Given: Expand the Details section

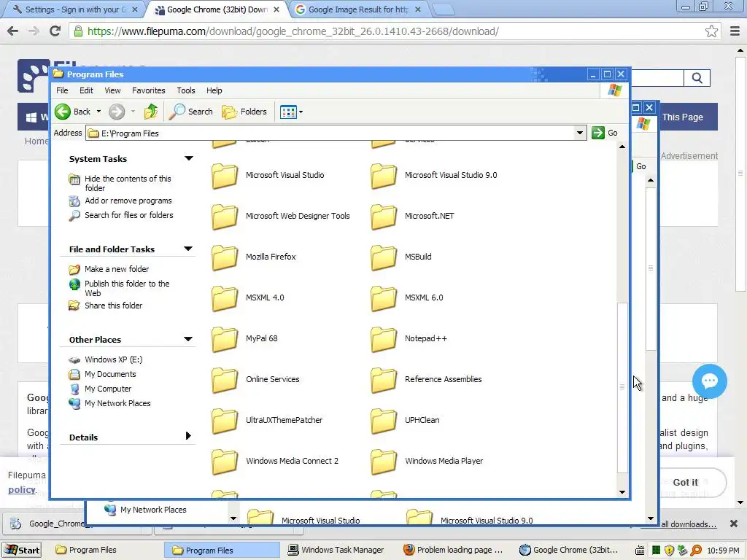Looking at the screenshot, I should pos(188,436).
